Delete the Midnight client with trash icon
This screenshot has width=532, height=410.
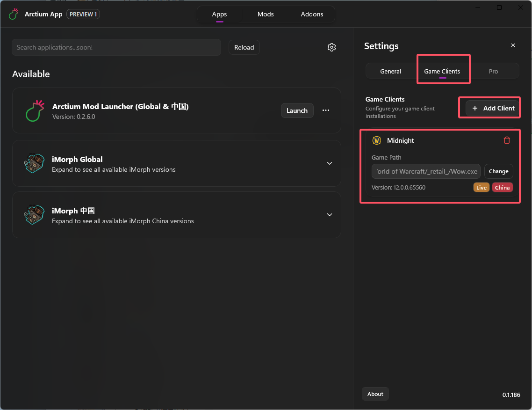point(507,140)
